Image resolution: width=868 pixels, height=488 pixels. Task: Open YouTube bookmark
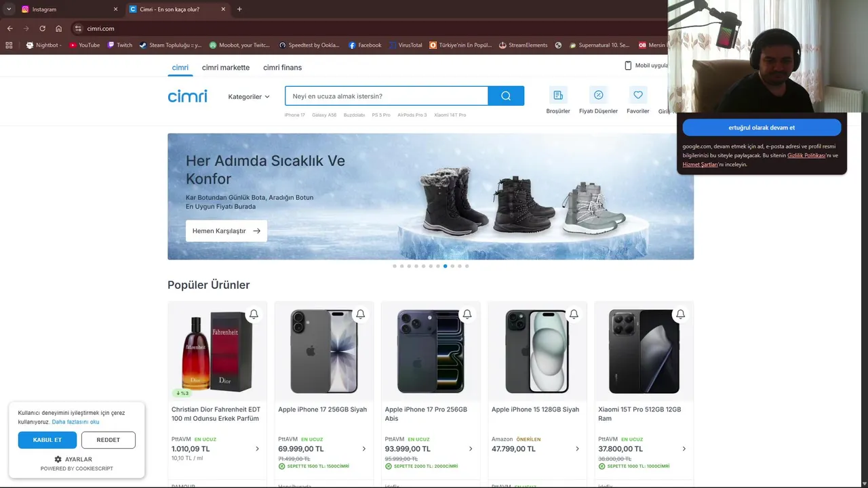pyautogui.click(x=84, y=45)
